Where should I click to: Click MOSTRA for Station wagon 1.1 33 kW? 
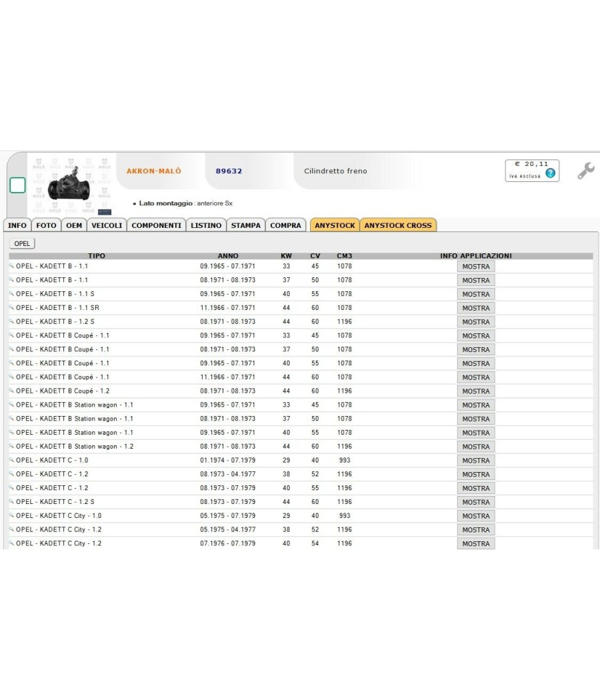coord(476,405)
